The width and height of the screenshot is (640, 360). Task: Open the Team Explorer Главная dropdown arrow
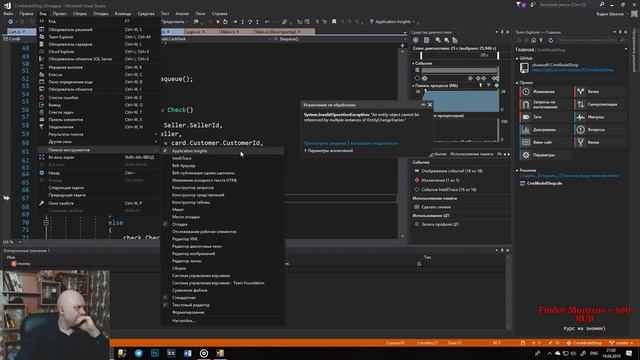click(626, 49)
